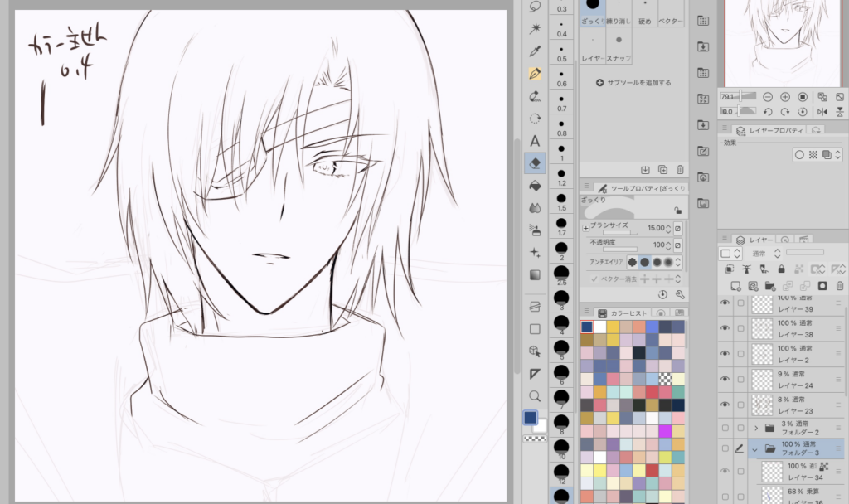
Task: Select the 練り消し sub tool
Action: 619,12
